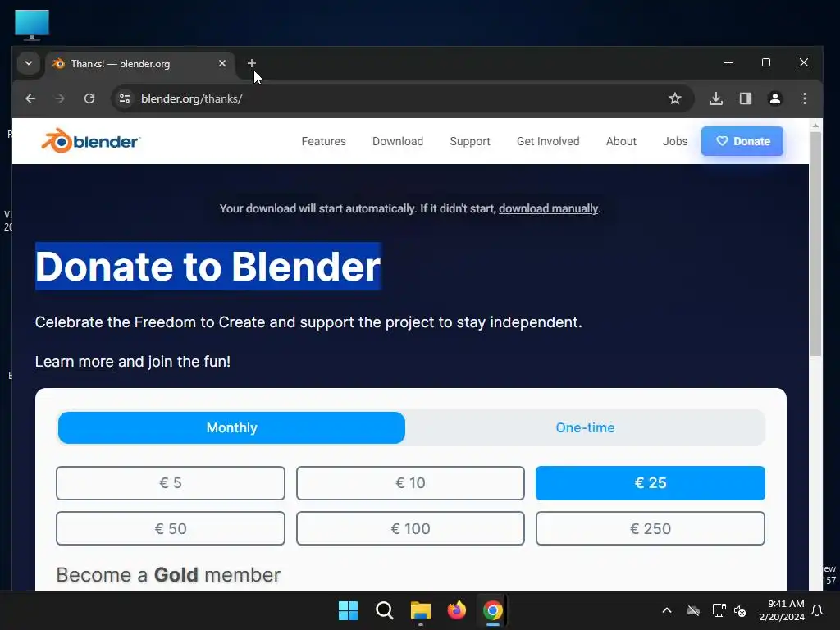
Task: Click the Chrome icon on the taskbar
Action: tap(493, 610)
